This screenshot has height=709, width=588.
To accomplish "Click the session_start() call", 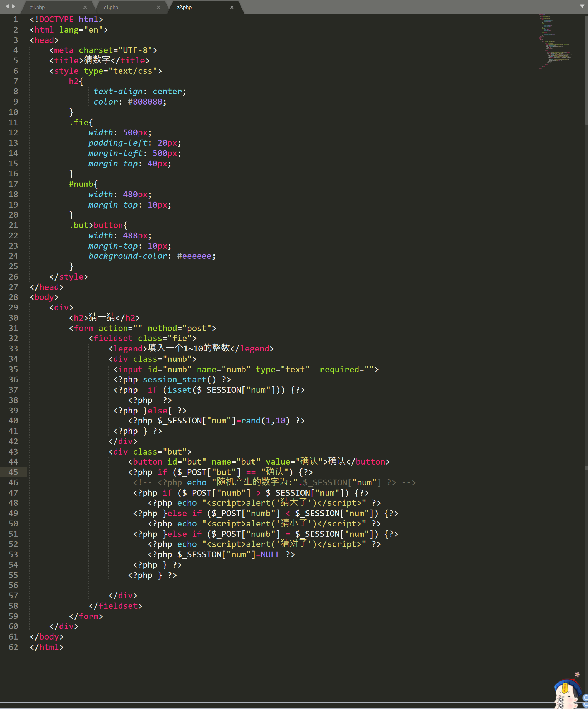I will point(179,379).
